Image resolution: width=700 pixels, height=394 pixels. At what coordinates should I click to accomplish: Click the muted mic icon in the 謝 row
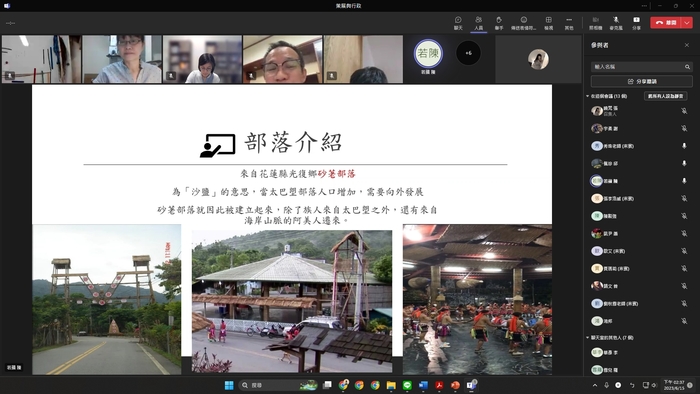point(684,128)
